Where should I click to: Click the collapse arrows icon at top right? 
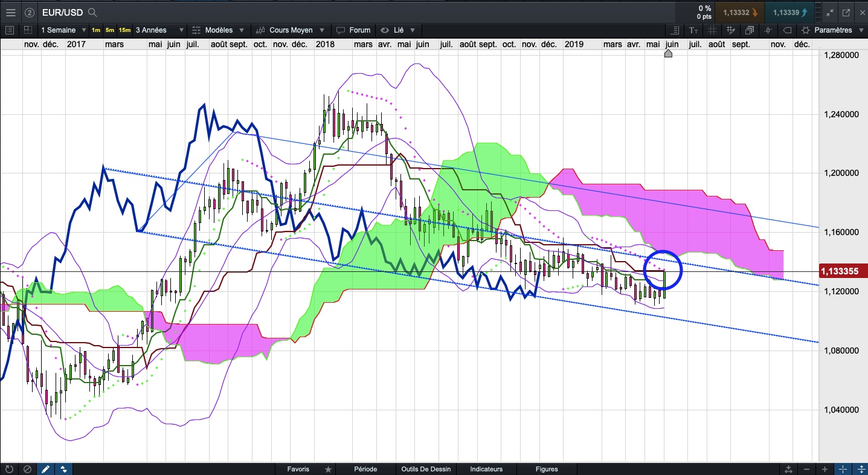pyautogui.click(x=830, y=12)
